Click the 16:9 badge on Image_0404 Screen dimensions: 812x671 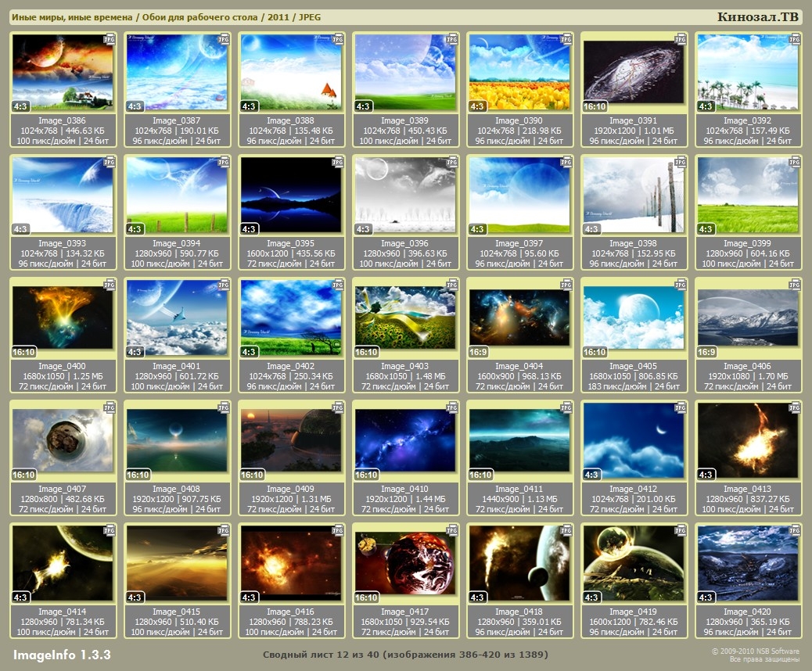click(480, 352)
